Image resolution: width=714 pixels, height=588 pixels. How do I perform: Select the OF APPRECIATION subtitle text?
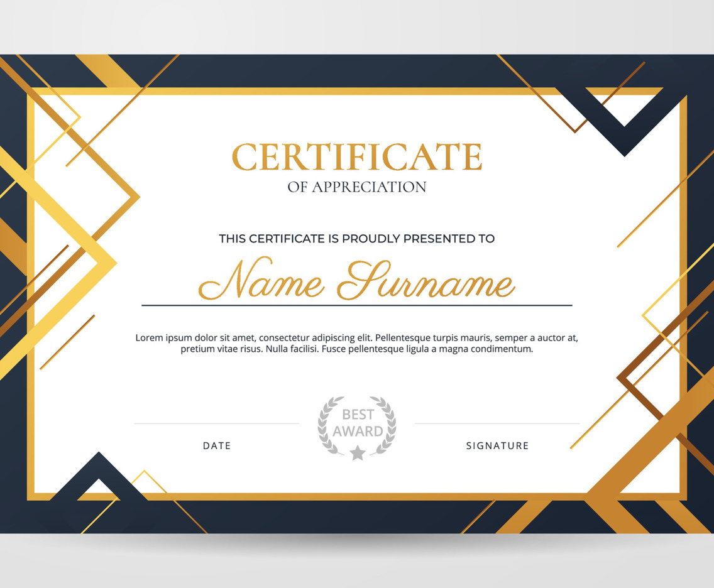[356, 187]
